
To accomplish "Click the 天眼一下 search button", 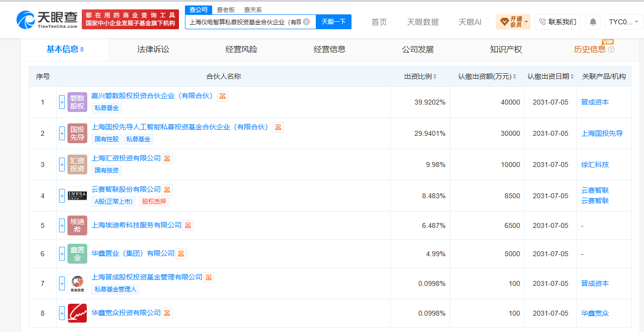I will (x=334, y=22).
